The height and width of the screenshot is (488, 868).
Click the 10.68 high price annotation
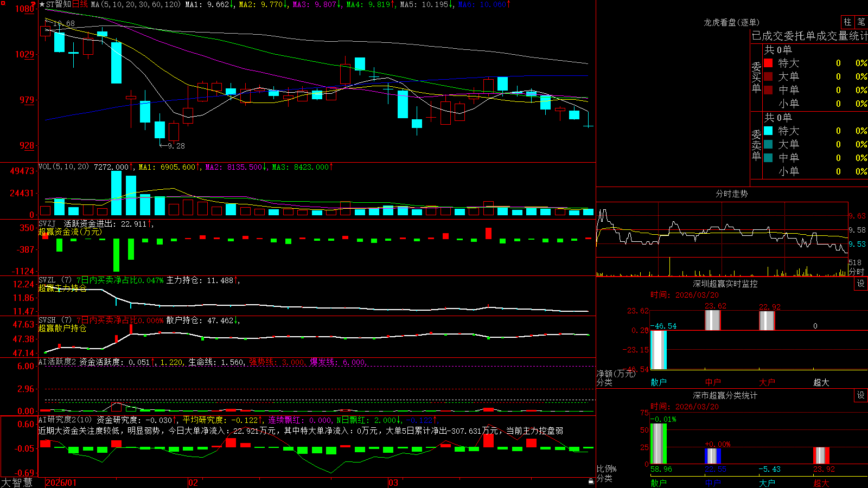64,24
